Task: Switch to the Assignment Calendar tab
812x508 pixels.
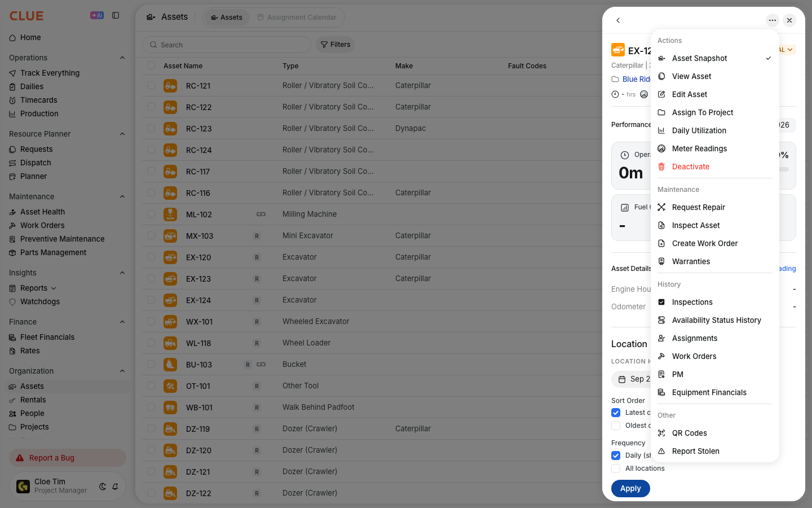Action: (297, 17)
